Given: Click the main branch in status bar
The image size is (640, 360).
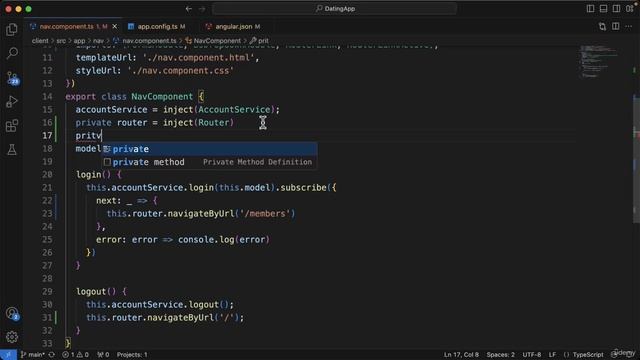Looking at the screenshot, I should pyautogui.click(x=33, y=355).
